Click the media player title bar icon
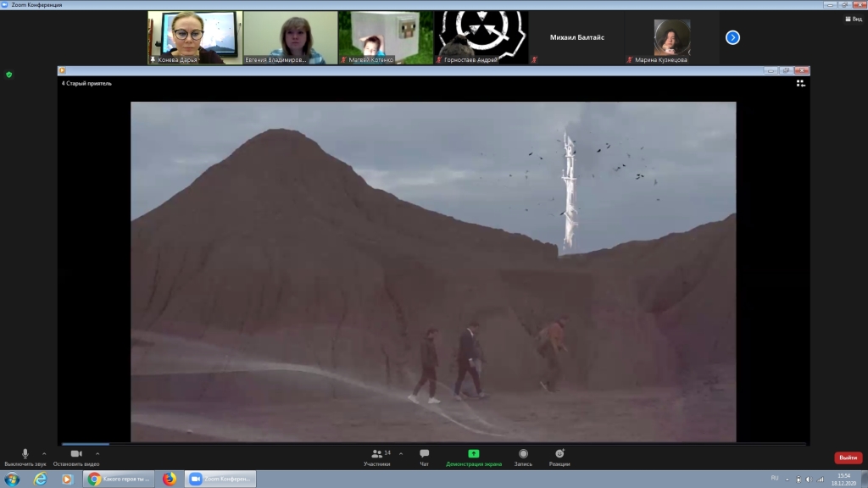Viewport: 868px width, 488px height. pyautogui.click(x=62, y=71)
